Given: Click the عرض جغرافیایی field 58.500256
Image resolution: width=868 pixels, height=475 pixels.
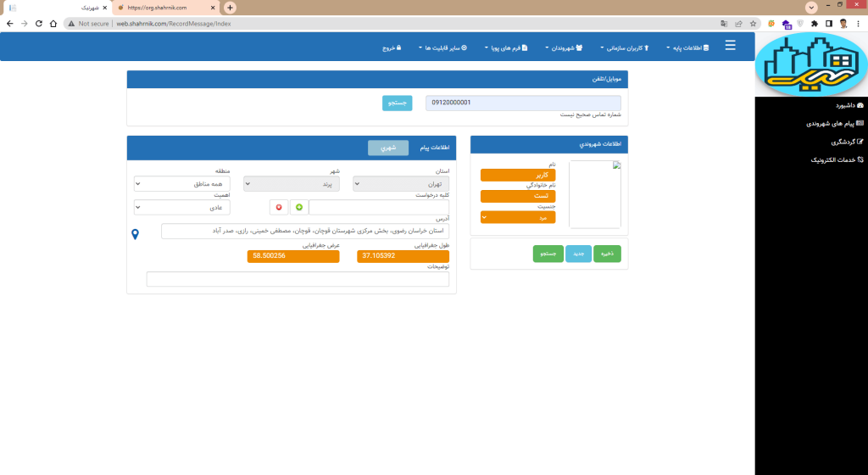Looking at the screenshot, I should (x=293, y=256).
